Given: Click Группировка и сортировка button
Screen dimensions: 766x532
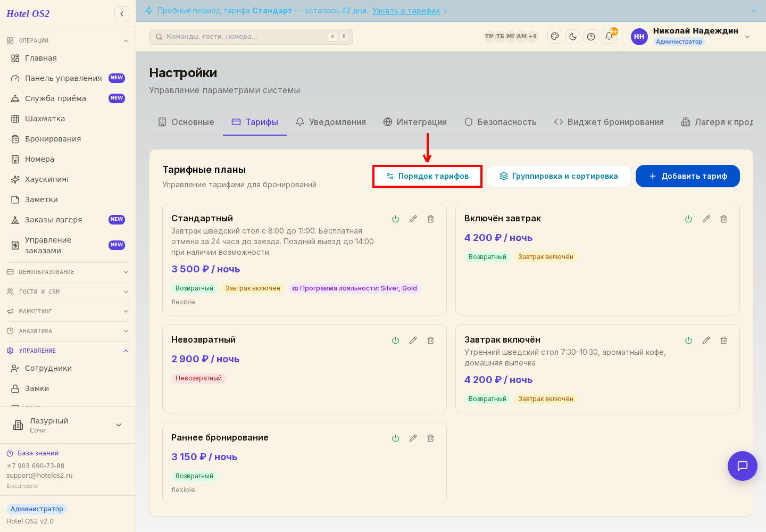Looking at the screenshot, I should click(559, 176).
